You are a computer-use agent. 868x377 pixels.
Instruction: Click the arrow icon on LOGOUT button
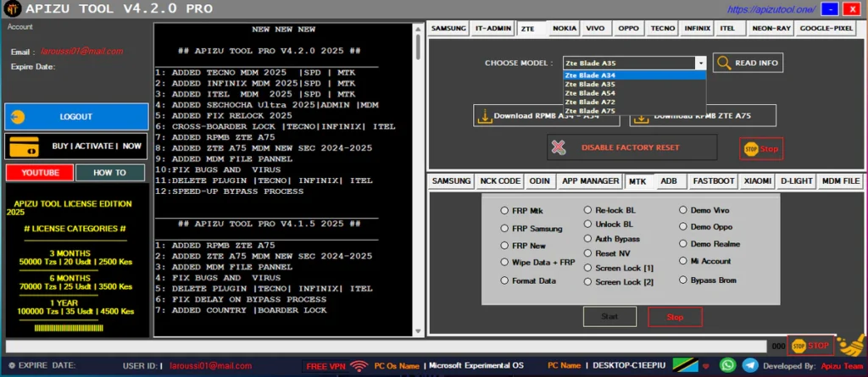[18, 117]
